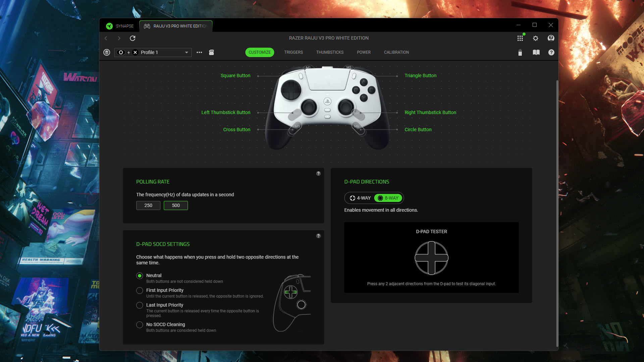Expand the Profile 1 dropdown

[186, 53]
